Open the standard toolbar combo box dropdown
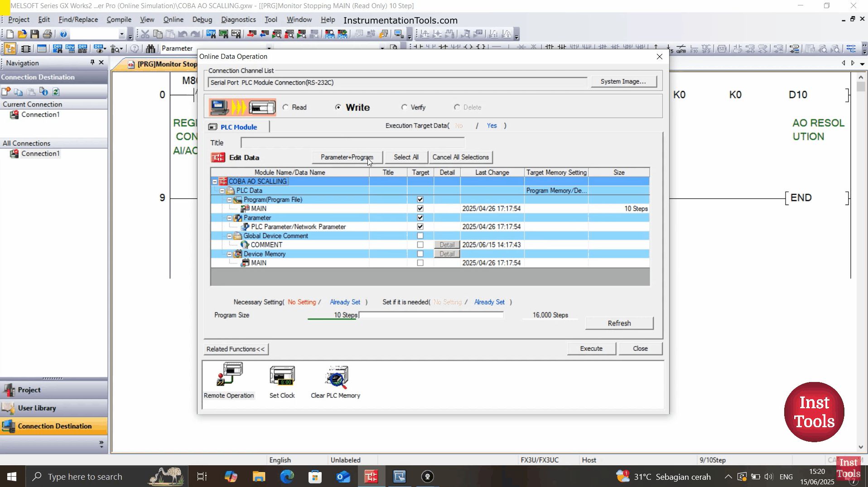The height and width of the screenshot is (487, 868). click(121, 34)
